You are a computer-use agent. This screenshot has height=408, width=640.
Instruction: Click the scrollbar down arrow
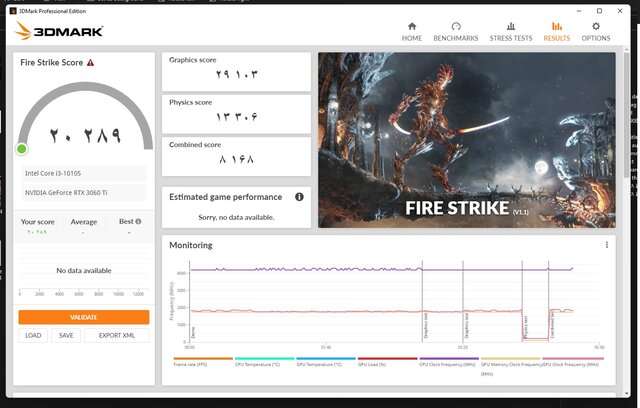tap(627, 393)
